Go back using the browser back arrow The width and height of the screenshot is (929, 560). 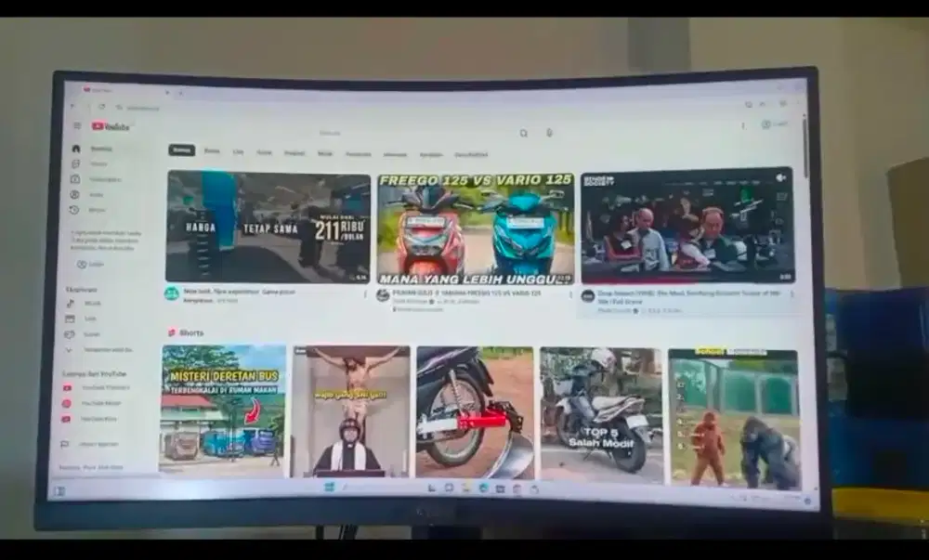point(72,107)
